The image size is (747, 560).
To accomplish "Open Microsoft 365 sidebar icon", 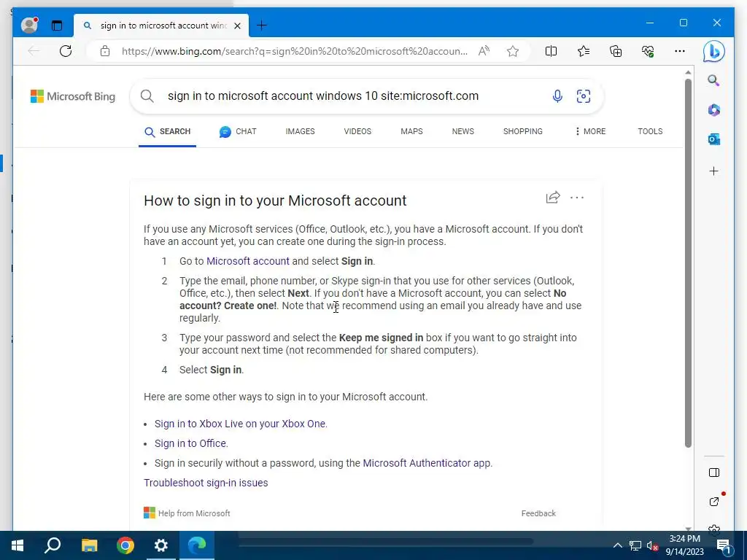I will coord(713,110).
